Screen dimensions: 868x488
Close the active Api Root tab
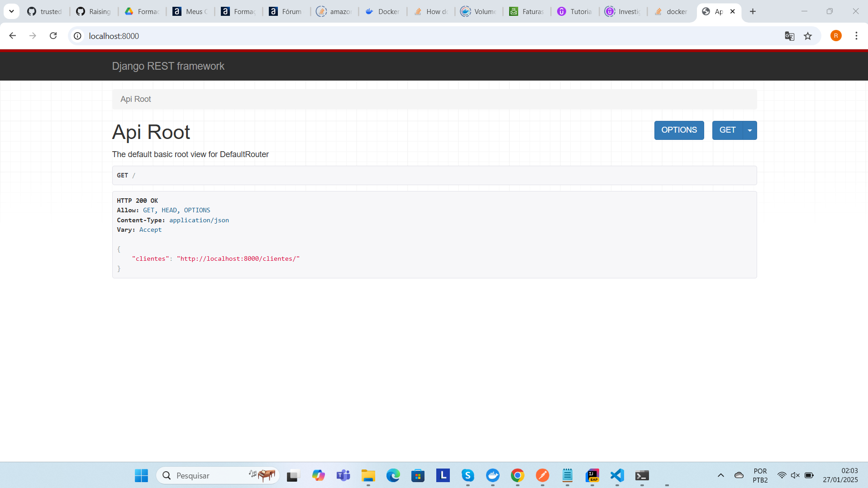click(x=733, y=11)
